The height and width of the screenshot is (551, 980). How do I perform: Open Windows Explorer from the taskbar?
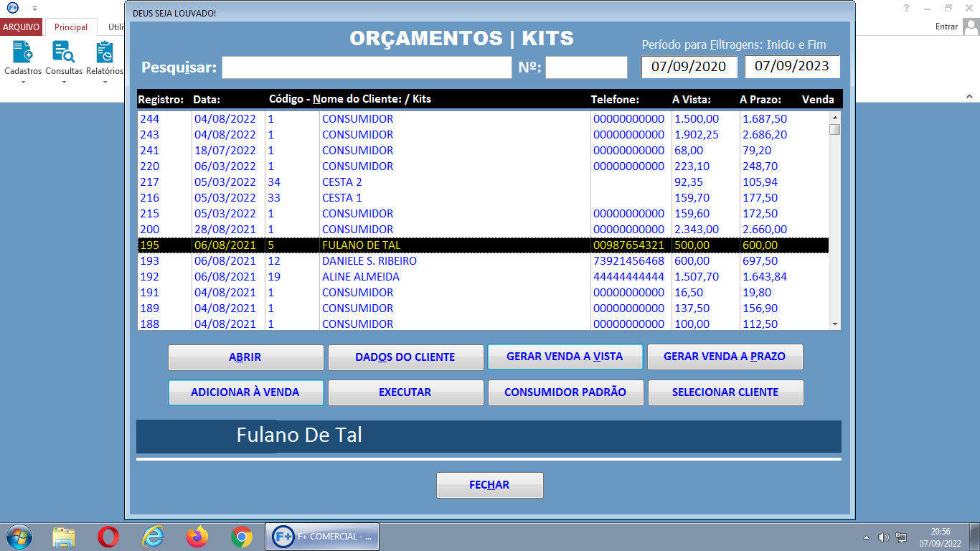coord(65,536)
